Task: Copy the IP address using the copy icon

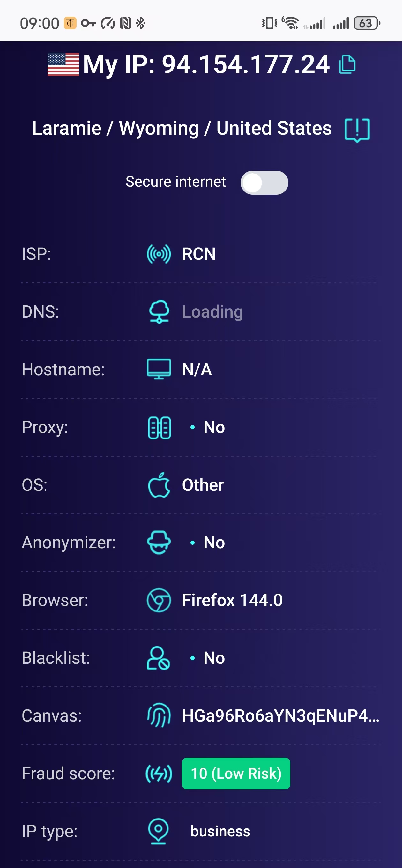Action: point(347,64)
